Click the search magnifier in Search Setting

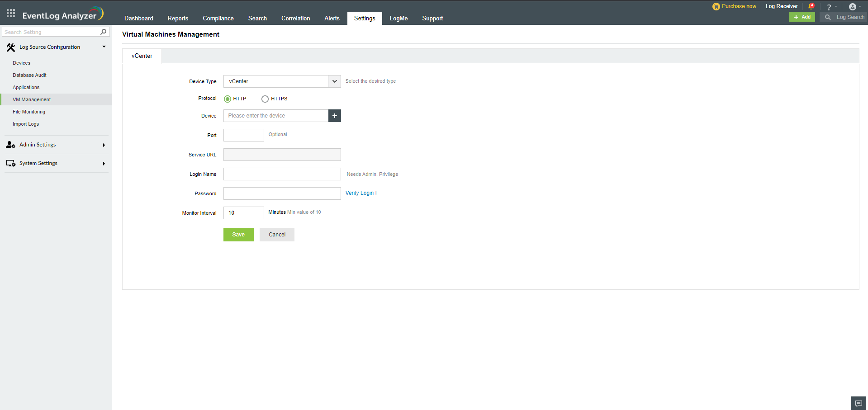[x=103, y=32]
